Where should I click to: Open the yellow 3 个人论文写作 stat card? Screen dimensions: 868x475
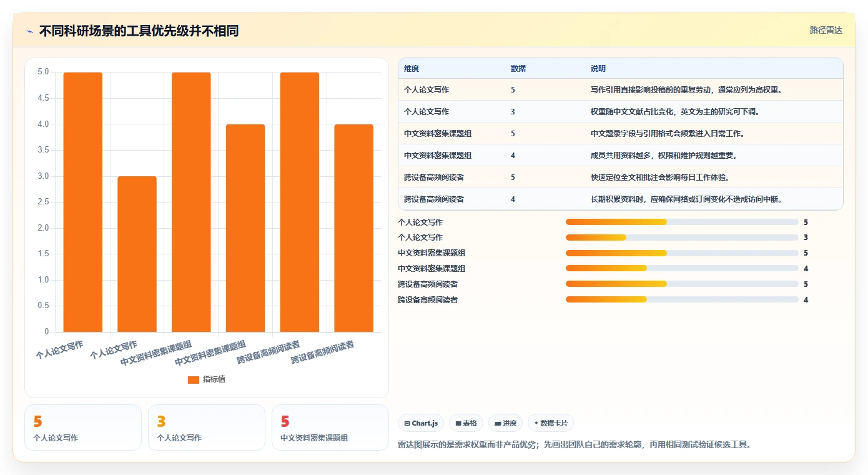[207, 427]
